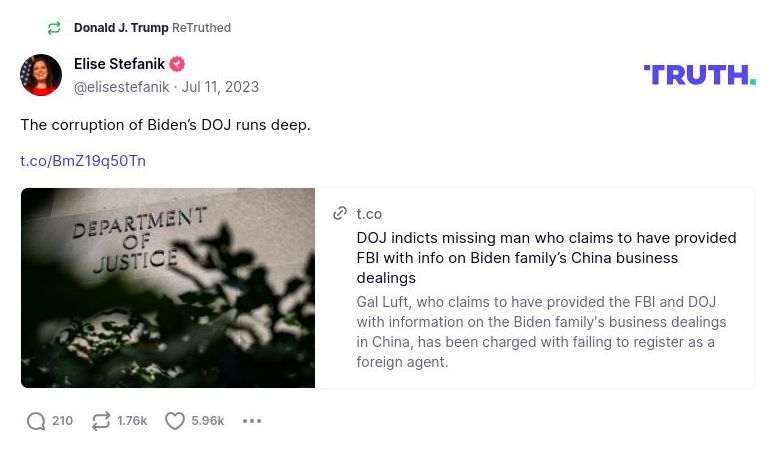Click the 210 replies count
Image resolution: width=777 pixels, height=452 pixels.
pyautogui.click(x=62, y=421)
